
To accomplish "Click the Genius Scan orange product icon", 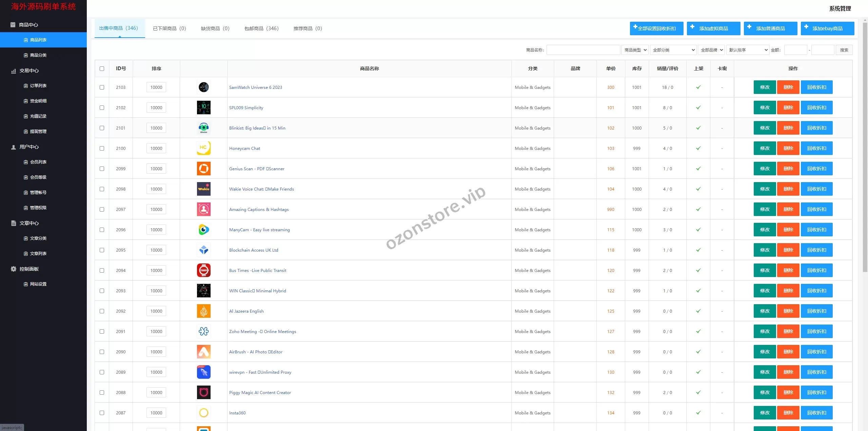I will 203,169.
